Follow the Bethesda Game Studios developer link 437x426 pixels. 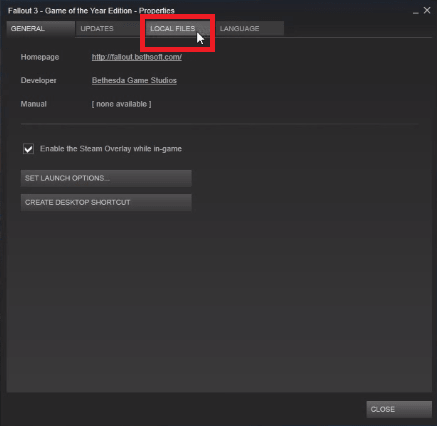click(134, 80)
